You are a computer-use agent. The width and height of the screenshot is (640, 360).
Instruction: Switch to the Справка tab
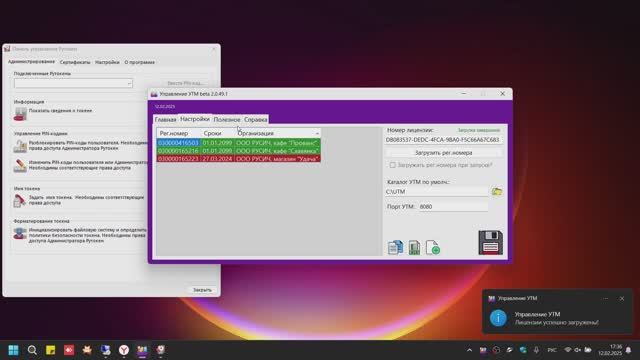click(256, 120)
